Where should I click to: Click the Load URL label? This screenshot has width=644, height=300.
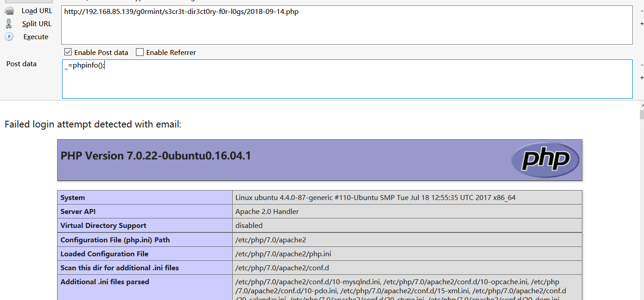(37, 11)
